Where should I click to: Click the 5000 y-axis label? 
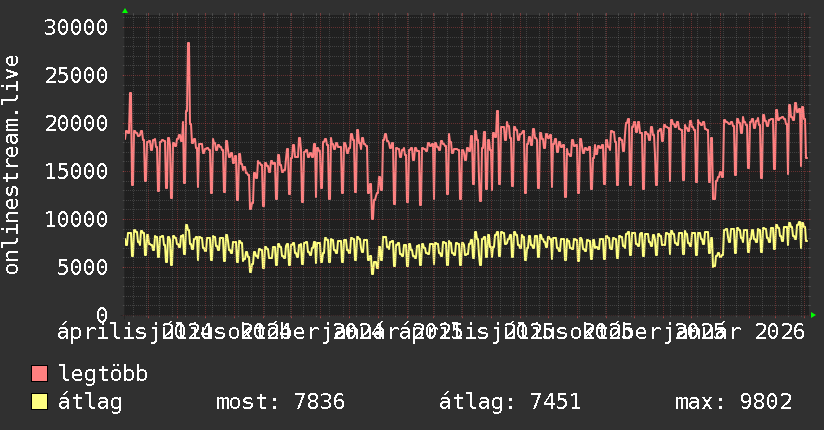[x=83, y=267]
